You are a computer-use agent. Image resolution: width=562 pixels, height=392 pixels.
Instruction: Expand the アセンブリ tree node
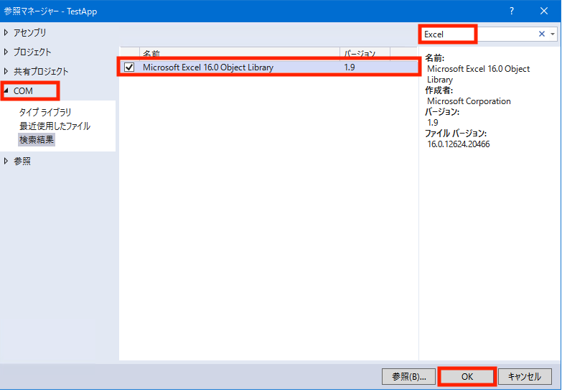point(6,32)
